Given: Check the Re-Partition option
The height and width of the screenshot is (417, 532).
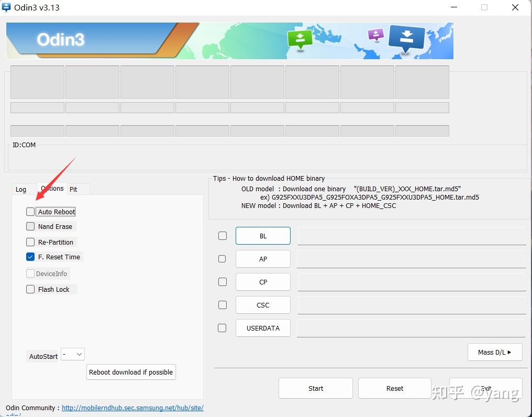Looking at the screenshot, I should click(30, 242).
